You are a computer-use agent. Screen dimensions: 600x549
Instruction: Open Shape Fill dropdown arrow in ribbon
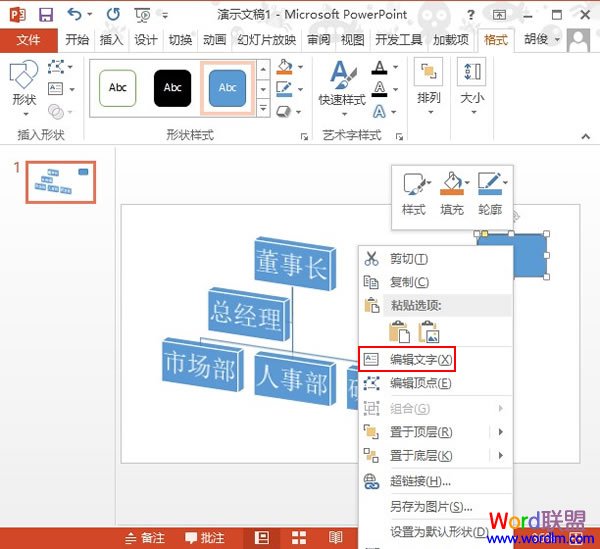coord(300,67)
